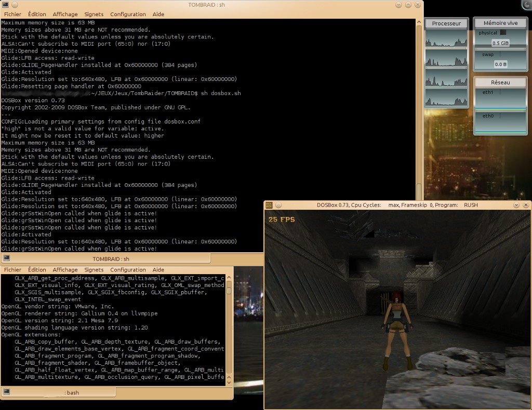Click the DOSBox title bar text
Image resolution: width=532 pixels, height=410 pixels.
(x=397, y=205)
